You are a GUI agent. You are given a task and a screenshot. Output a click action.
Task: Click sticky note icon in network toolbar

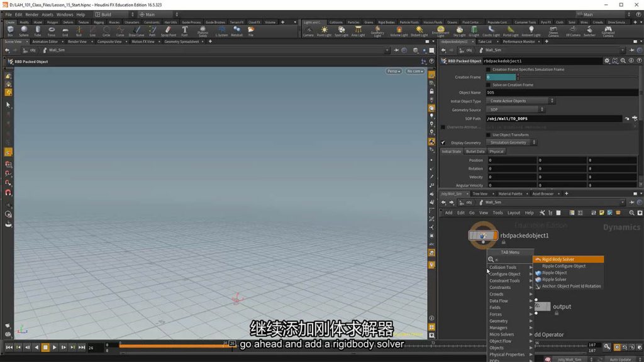coord(602,212)
